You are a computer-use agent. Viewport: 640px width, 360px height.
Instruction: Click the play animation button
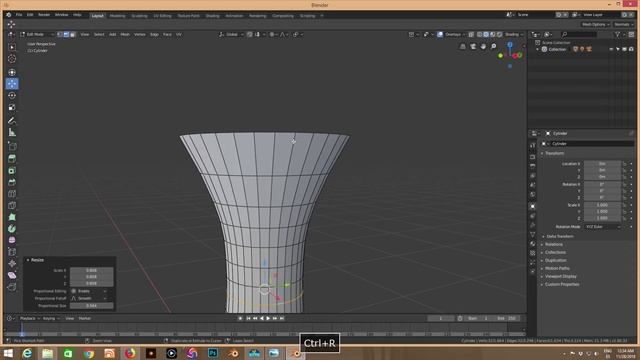point(268,318)
